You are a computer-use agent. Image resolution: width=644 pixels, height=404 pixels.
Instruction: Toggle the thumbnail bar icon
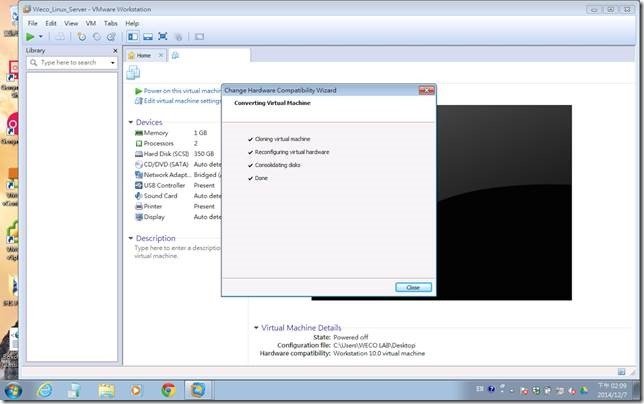pyautogui.click(x=148, y=37)
